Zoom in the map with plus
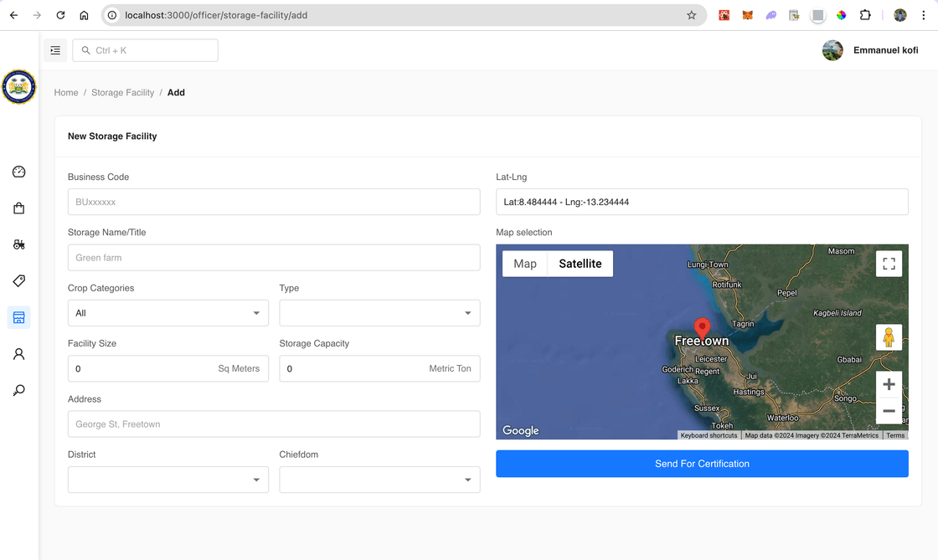The image size is (938, 560). coord(889,384)
